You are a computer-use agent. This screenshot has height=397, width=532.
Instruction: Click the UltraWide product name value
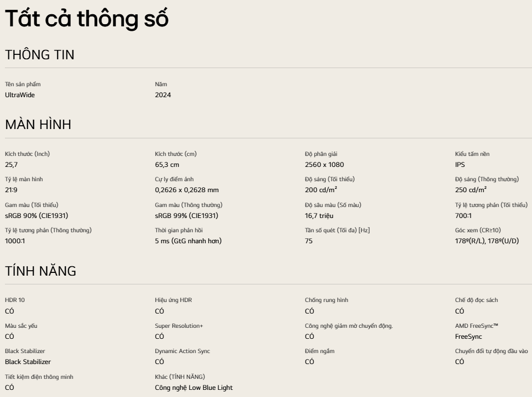coord(20,95)
